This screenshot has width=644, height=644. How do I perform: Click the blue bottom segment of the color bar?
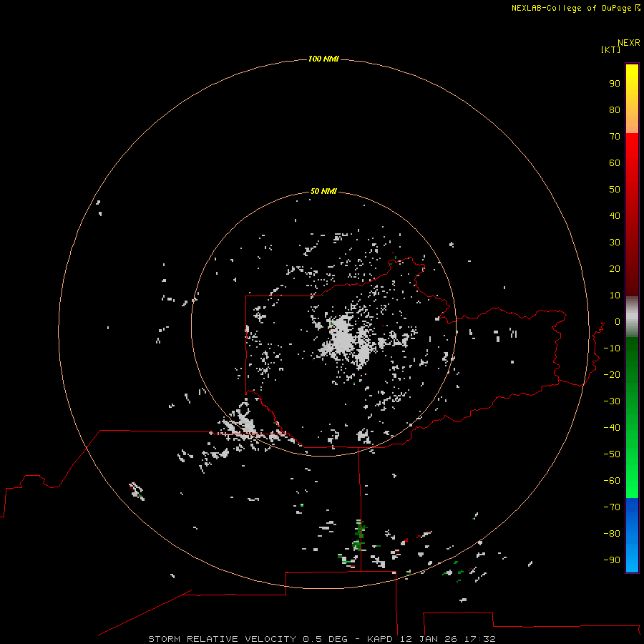[632, 535]
